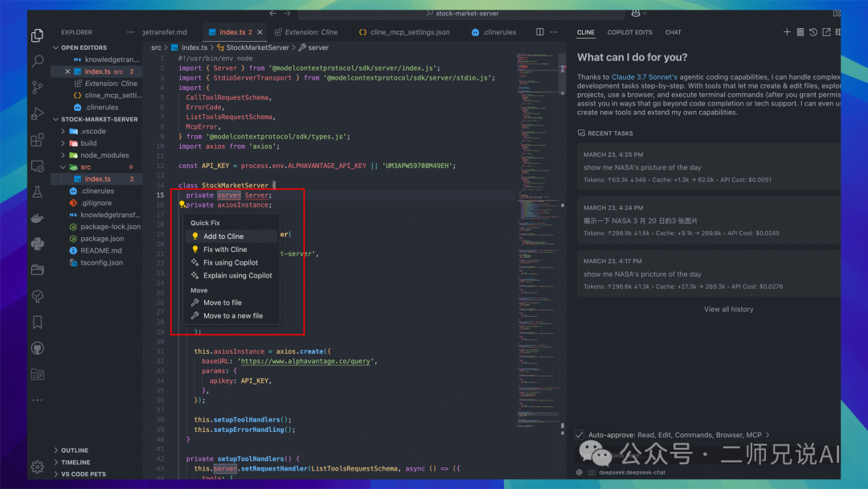Choose Fix with Cline
Viewport: 868px width, 489px height.
(x=231, y=249)
